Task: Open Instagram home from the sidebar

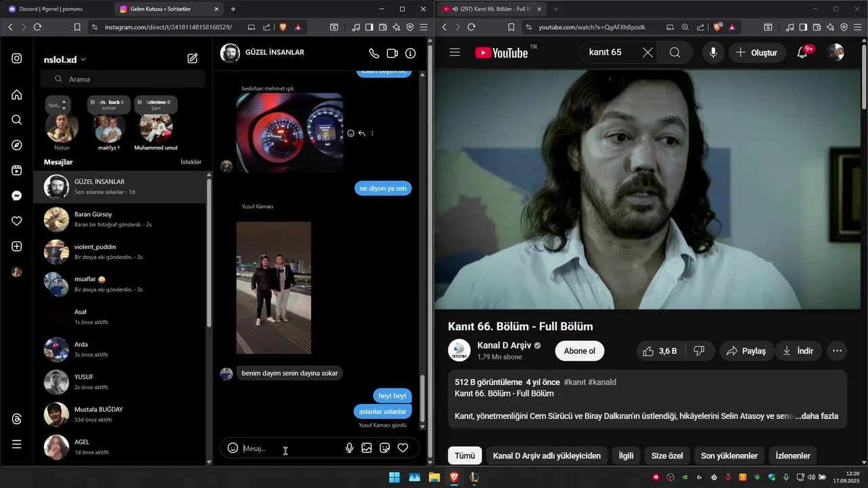Action: [x=17, y=94]
